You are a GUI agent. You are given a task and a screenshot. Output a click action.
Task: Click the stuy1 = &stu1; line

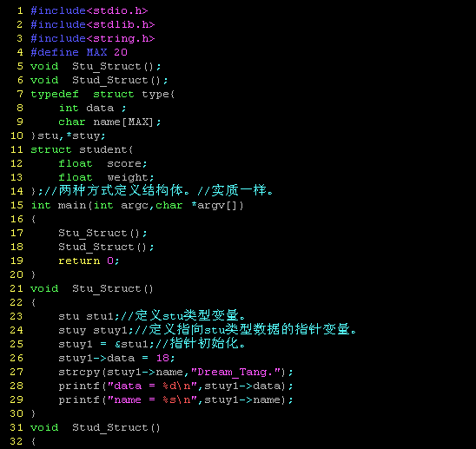pos(152,344)
